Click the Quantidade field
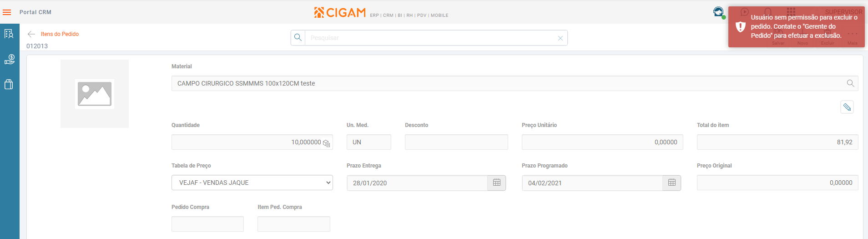Image resolution: width=868 pixels, height=239 pixels. pyautogui.click(x=252, y=142)
